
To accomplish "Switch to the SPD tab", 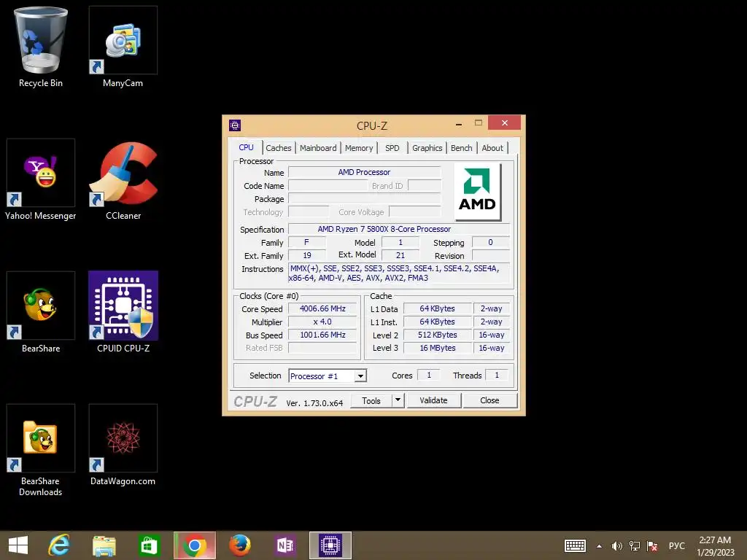I will (392, 148).
